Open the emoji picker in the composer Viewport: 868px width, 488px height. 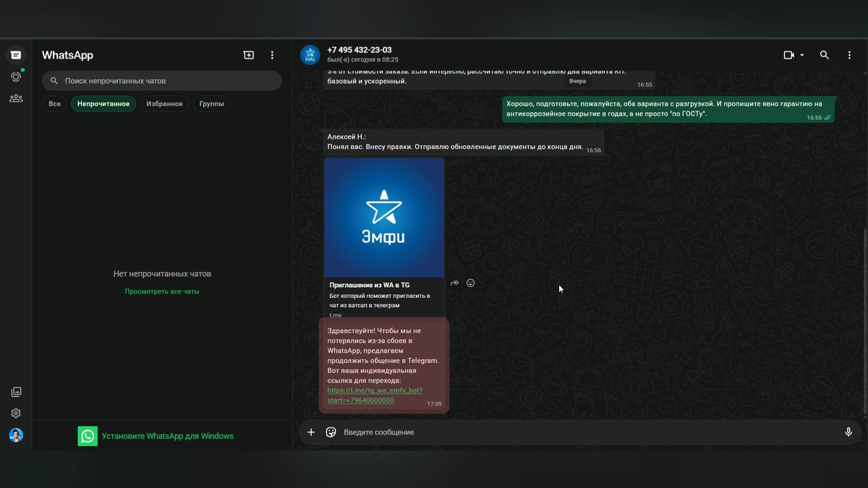[x=331, y=432]
